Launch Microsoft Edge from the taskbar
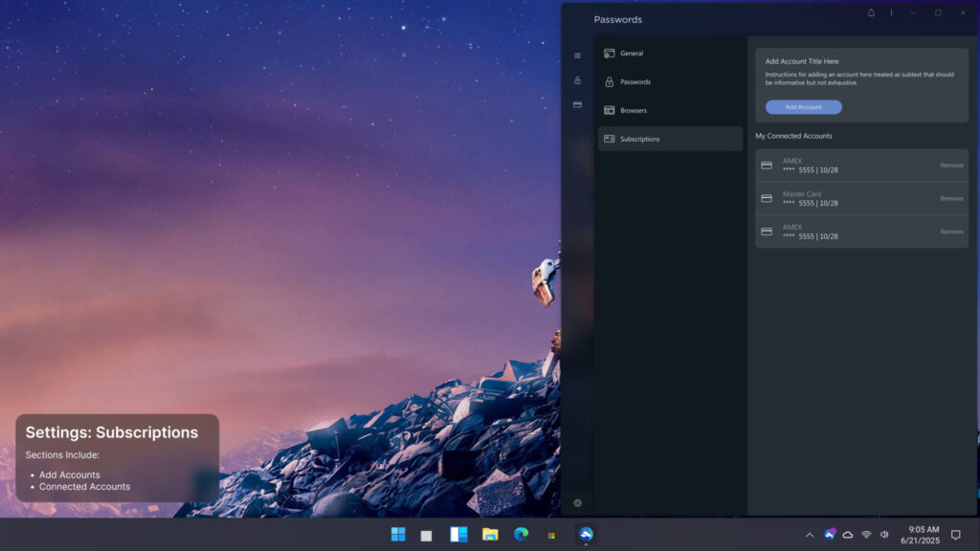This screenshot has height=551, width=980. click(520, 535)
